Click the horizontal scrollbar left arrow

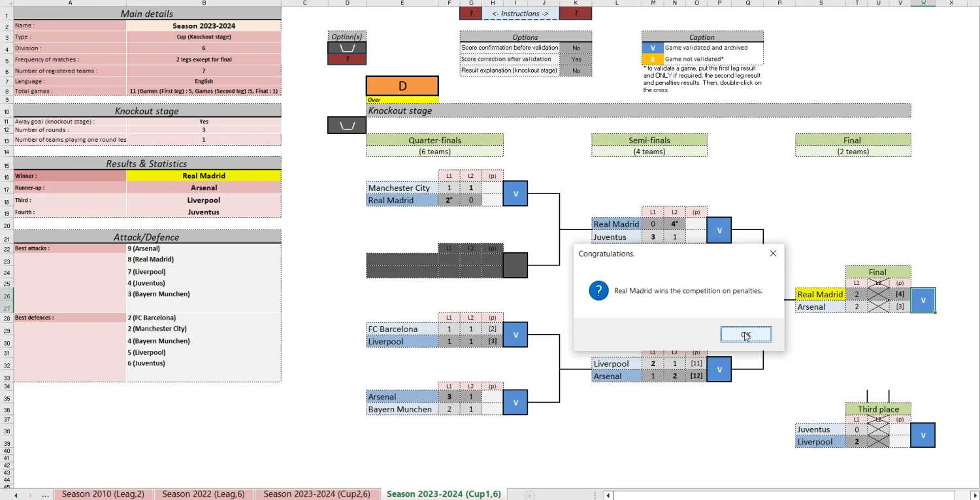coord(608,495)
